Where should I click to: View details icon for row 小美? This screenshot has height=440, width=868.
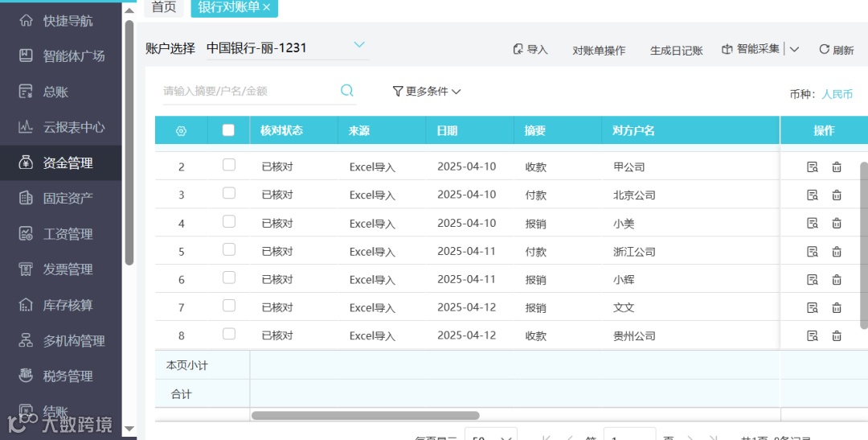point(812,224)
